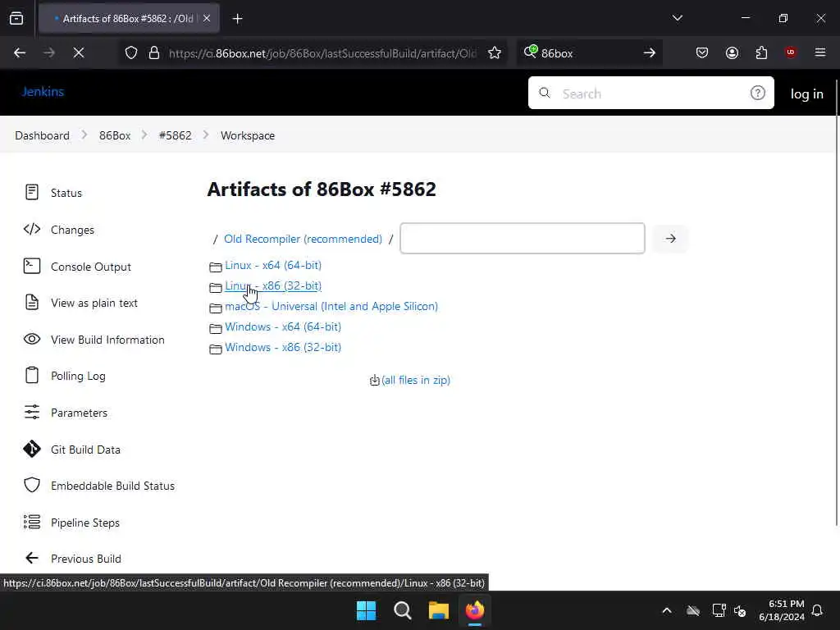Image resolution: width=840 pixels, height=630 pixels.
Task: Click the folder icon beside Linux x86
Action: pos(216,288)
